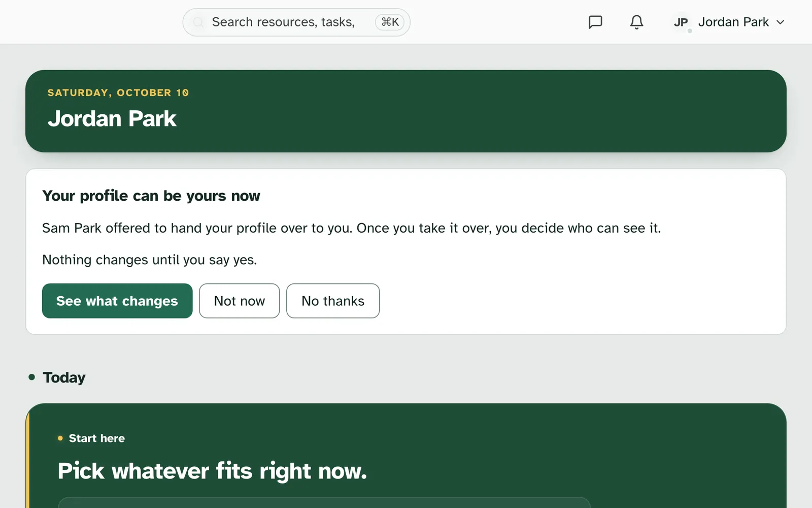Screen dimensions: 812x508
Task: Click the 'Sam Park offered to hand' sentence
Action: coord(352,228)
